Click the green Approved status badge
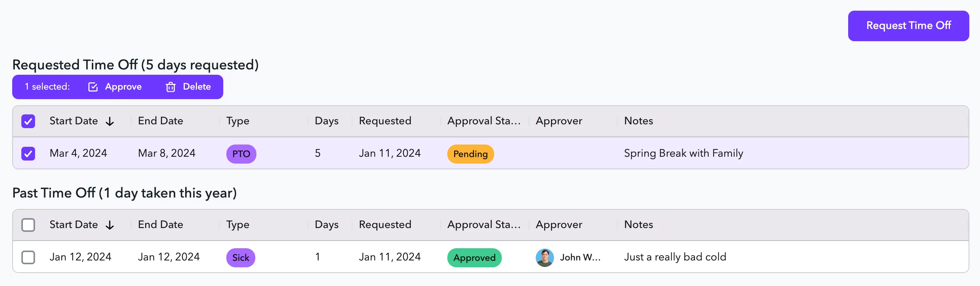This screenshot has height=286, width=980. (474, 257)
